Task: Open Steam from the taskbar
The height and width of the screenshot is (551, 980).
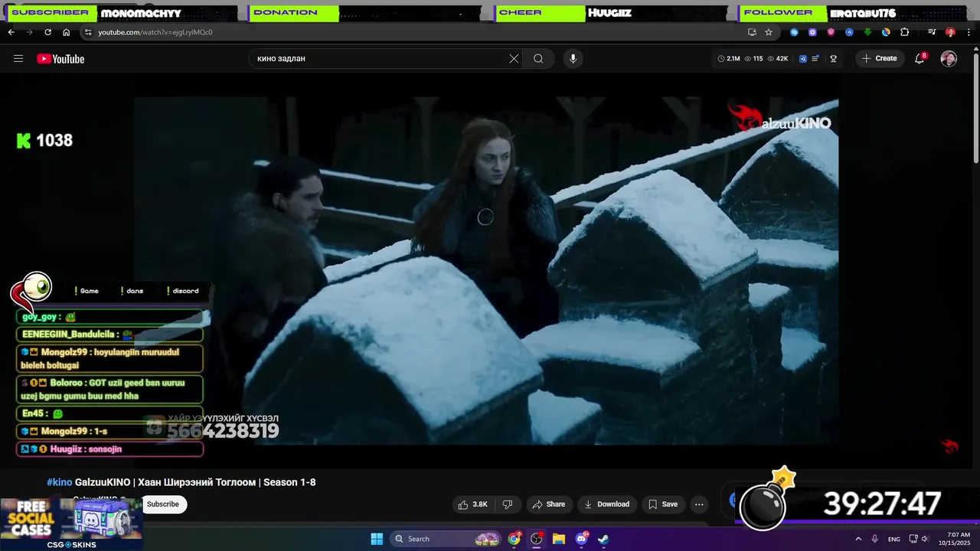Action: tap(603, 539)
